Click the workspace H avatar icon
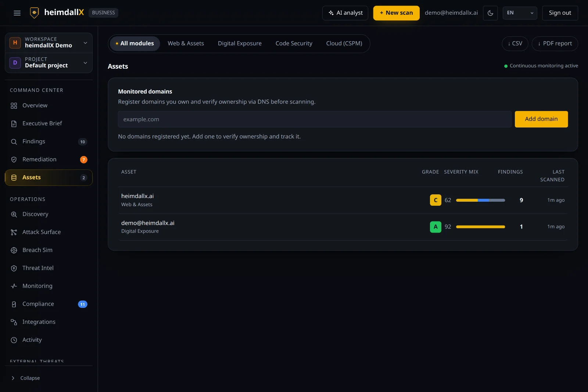 (x=15, y=43)
